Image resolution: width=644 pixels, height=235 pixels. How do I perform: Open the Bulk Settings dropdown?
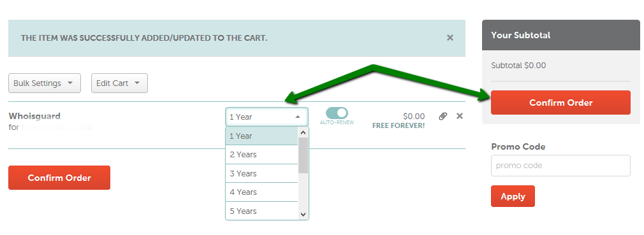click(45, 83)
